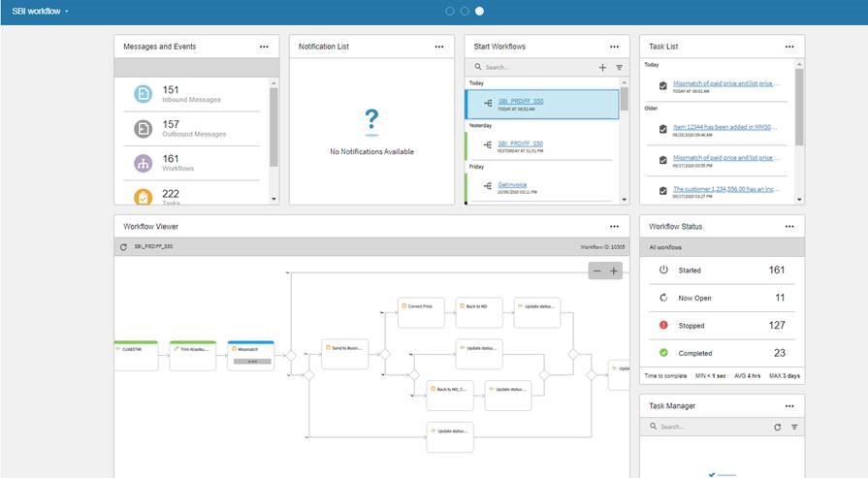Refresh the Workflow Viewer diagram

[x=123, y=247]
